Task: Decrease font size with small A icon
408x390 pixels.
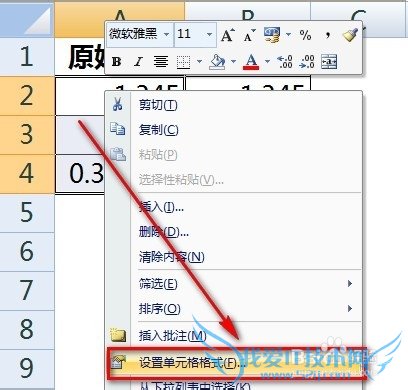Action: [x=249, y=35]
